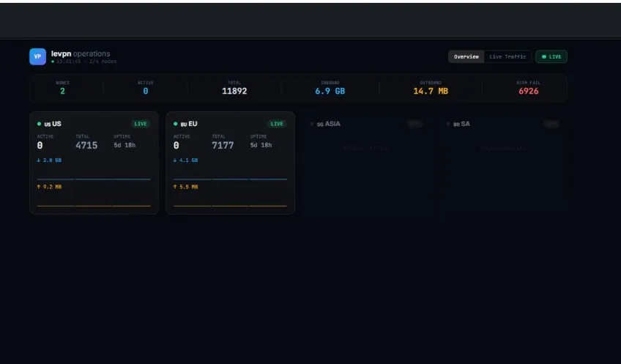Click the Outbound value 14.7 MB
621x364 pixels.
tap(431, 91)
